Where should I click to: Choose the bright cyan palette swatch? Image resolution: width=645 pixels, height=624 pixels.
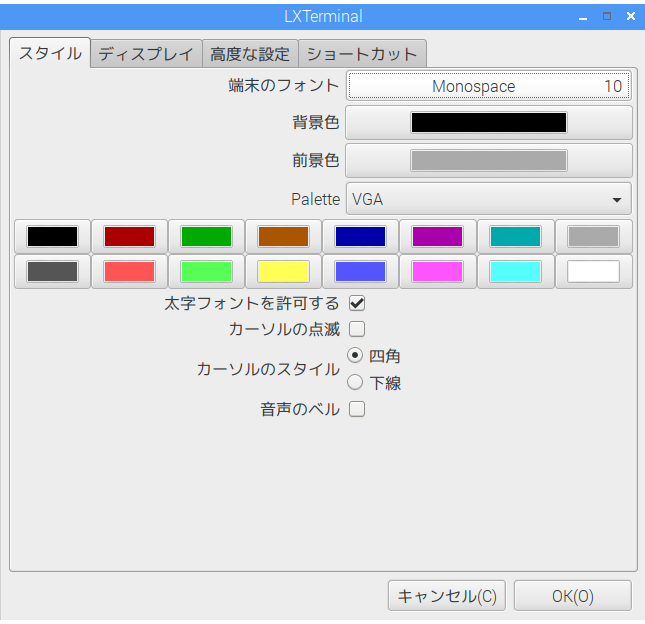(515, 271)
